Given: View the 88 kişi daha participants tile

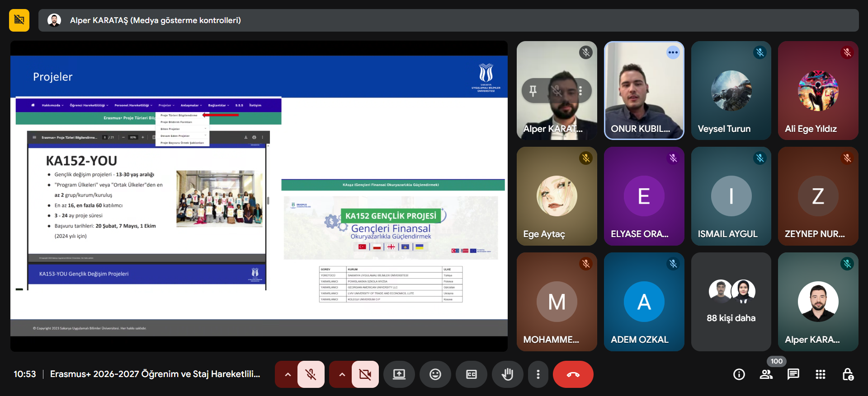Looking at the screenshot, I should tap(731, 302).
